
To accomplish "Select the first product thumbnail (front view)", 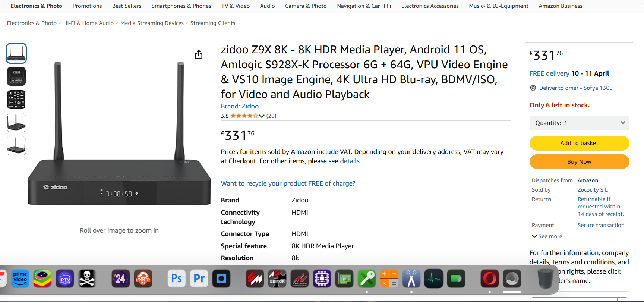I will point(16,53).
